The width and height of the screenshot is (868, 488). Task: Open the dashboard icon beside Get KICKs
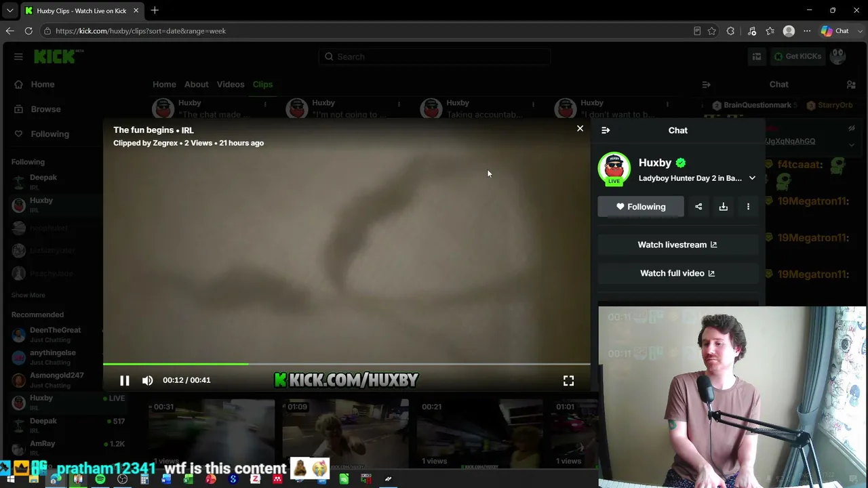(x=756, y=57)
